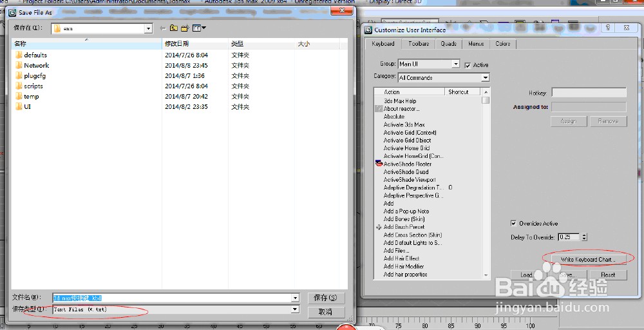Click the ActiveShade Floater teapot icon
644x330 pixels.
[379, 164]
